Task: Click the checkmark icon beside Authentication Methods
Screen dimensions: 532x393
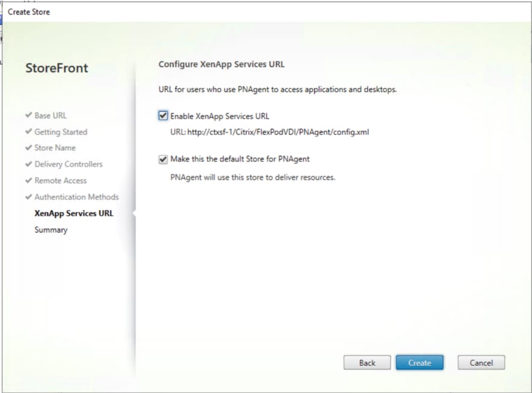Action: tap(28, 197)
